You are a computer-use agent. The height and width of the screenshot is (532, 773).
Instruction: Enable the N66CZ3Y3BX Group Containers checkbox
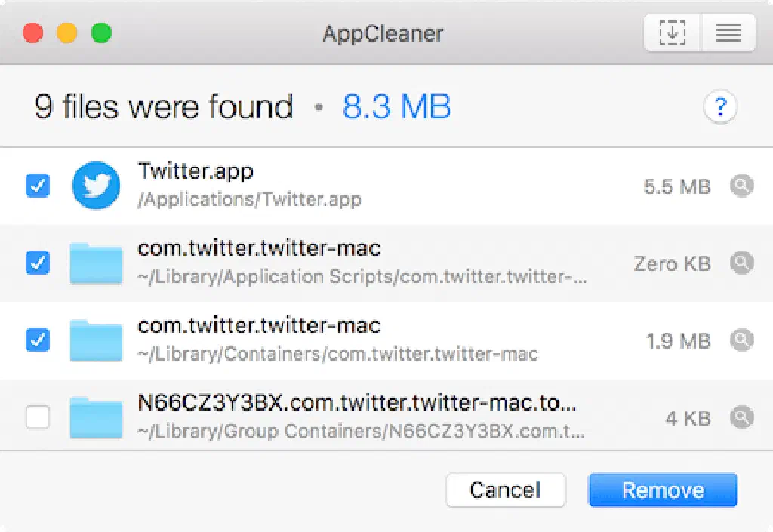[x=38, y=417]
